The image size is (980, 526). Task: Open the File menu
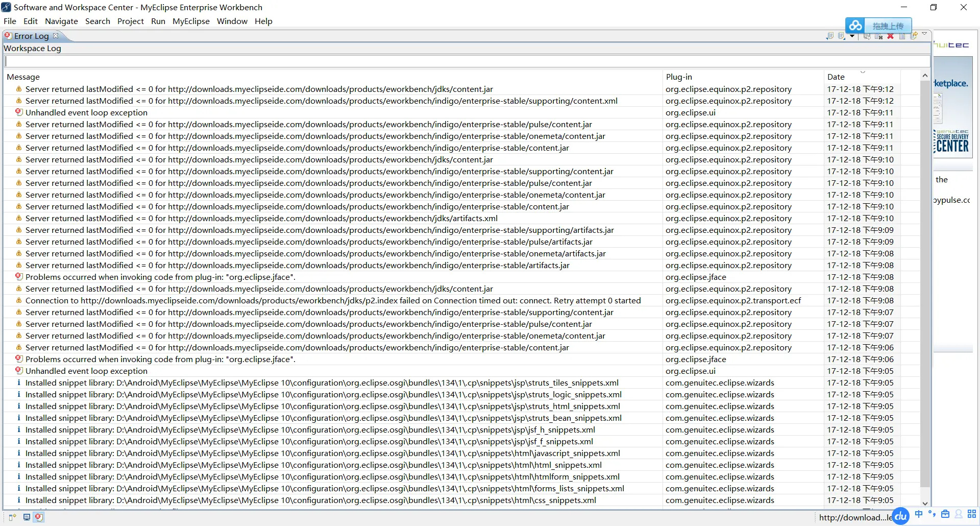coord(10,21)
